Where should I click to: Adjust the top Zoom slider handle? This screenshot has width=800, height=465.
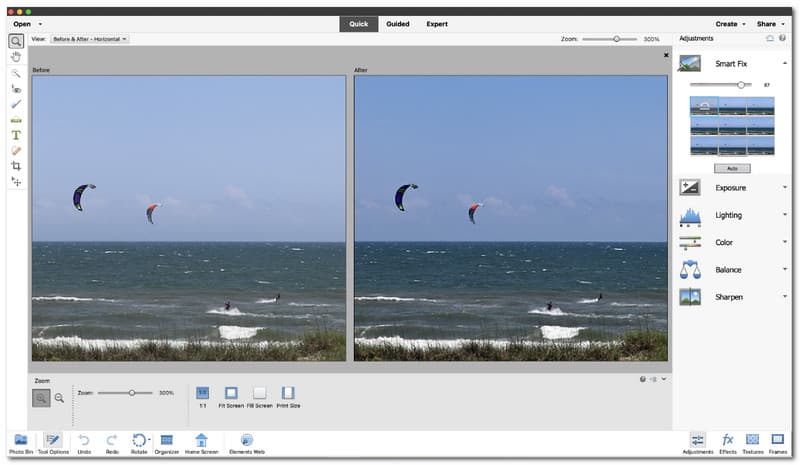click(616, 39)
